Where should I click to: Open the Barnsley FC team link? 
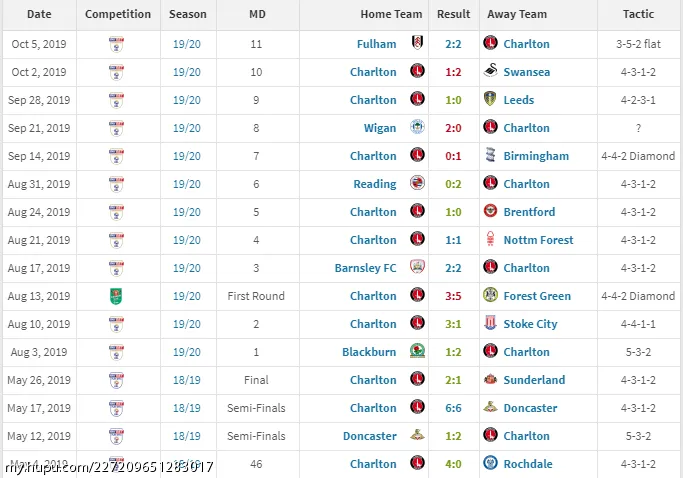tap(365, 268)
